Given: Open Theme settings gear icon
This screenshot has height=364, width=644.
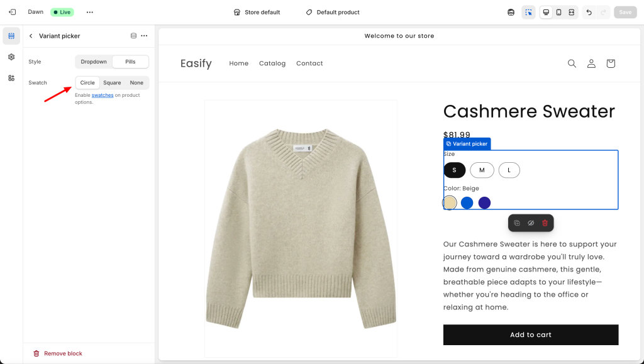Looking at the screenshot, I should [11, 57].
